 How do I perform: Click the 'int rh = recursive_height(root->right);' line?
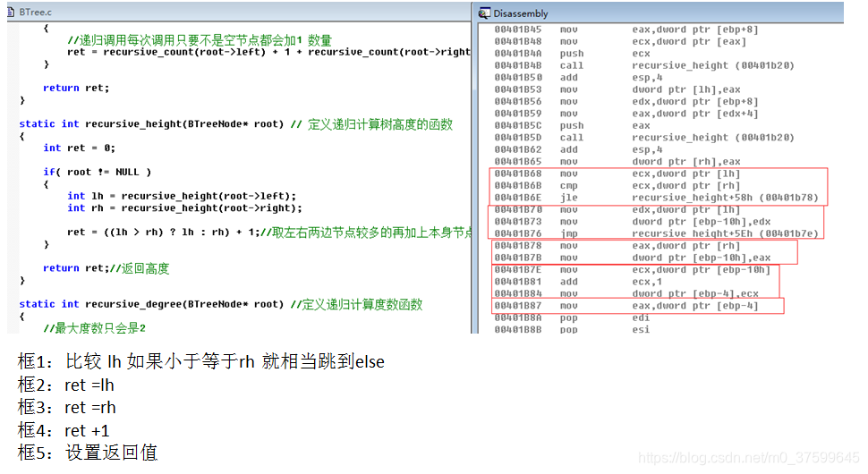pos(184,208)
